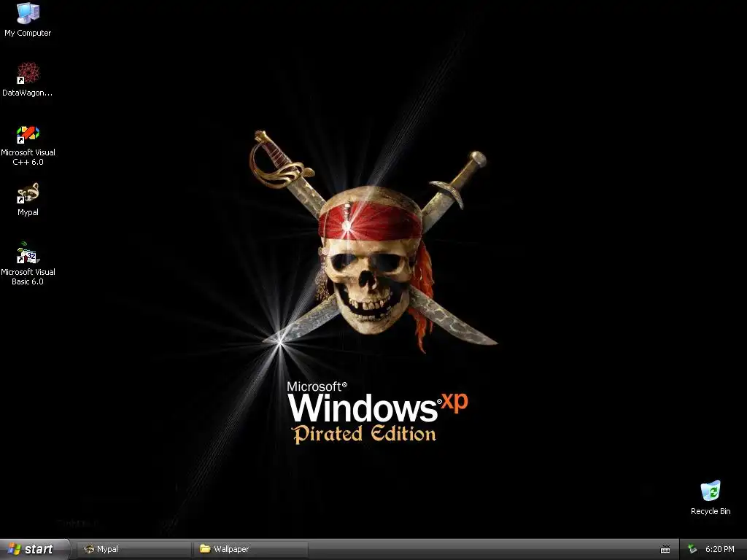
Task: Open the Start menu
Action: click(34, 549)
